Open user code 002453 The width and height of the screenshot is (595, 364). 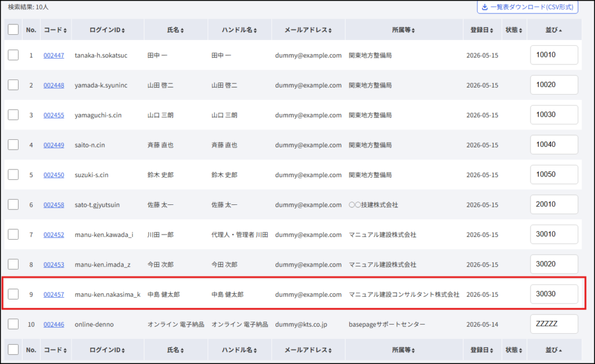(x=53, y=265)
